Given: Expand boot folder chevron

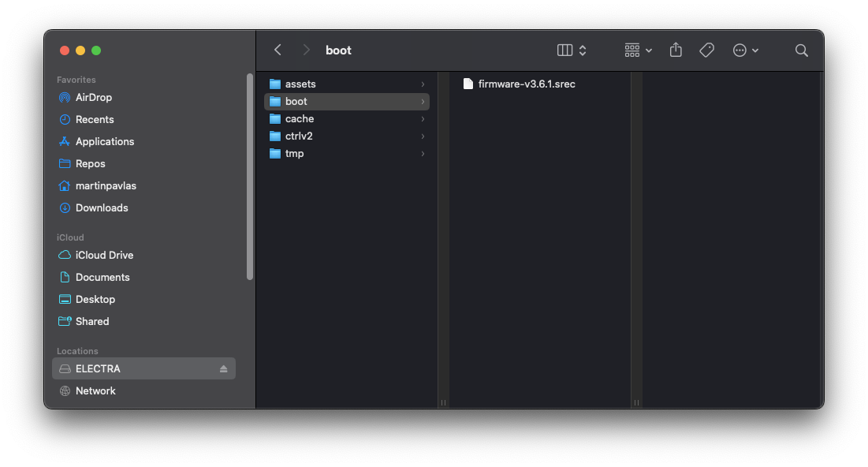Looking at the screenshot, I should coord(423,102).
